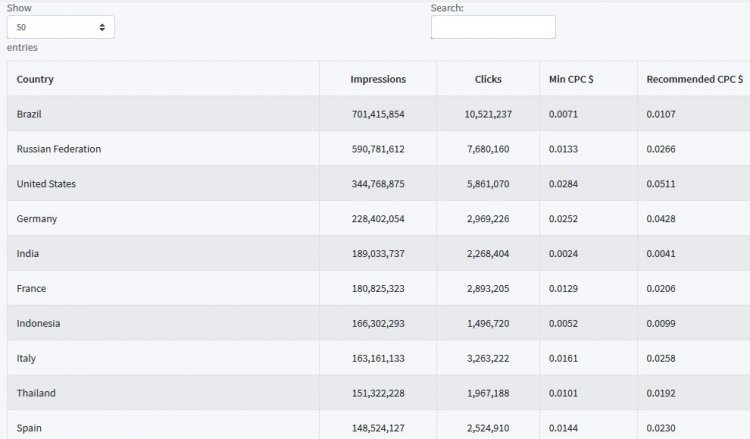The height and width of the screenshot is (439, 750).
Task: Click the dropdown arrows on entries selector
Action: pos(102,27)
